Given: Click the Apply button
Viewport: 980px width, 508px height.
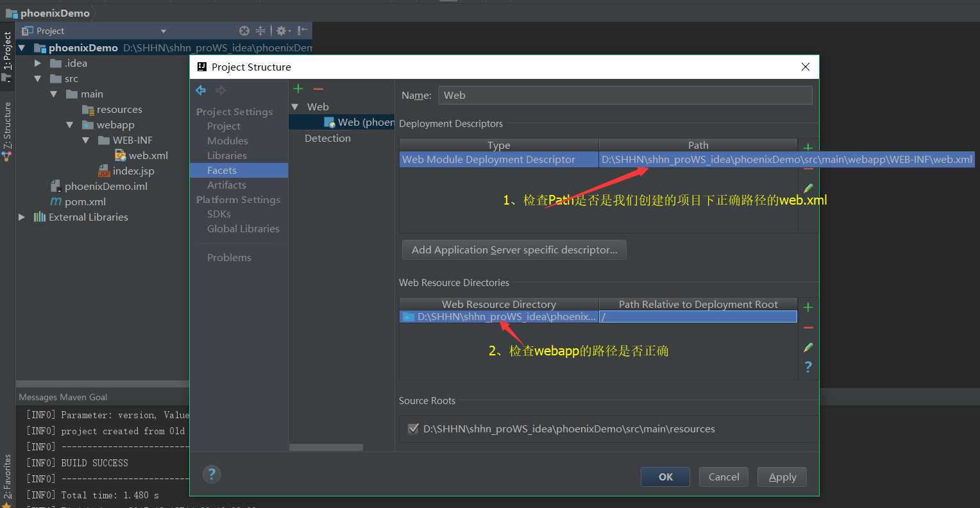Looking at the screenshot, I should [782, 477].
